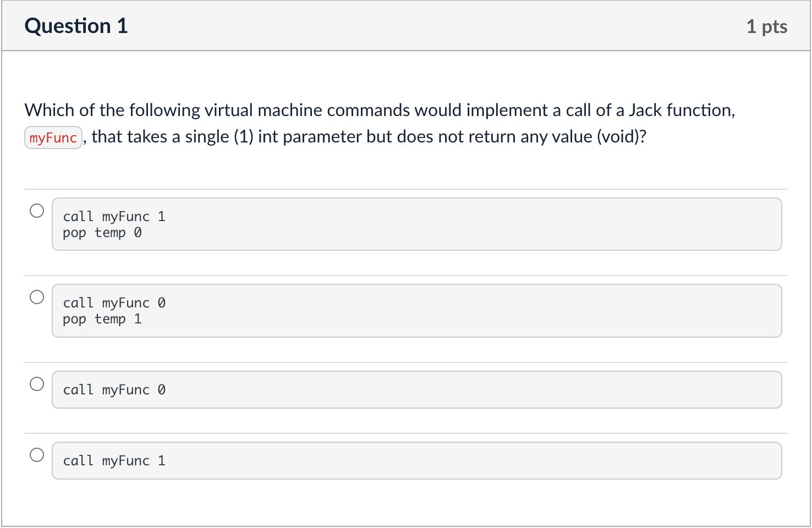The image size is (812, 528).
Task: Click the 'pop temp 1' line in the second option
Action: coord(102,319)
